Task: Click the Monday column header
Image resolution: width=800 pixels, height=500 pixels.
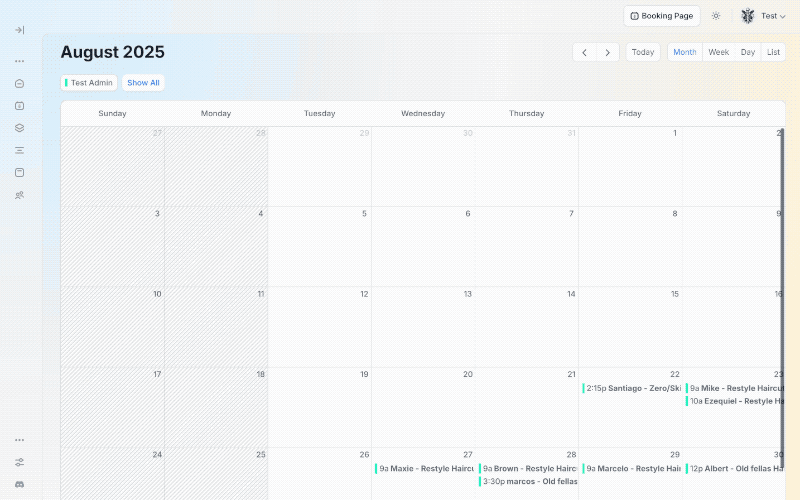Action: point(216,113)
